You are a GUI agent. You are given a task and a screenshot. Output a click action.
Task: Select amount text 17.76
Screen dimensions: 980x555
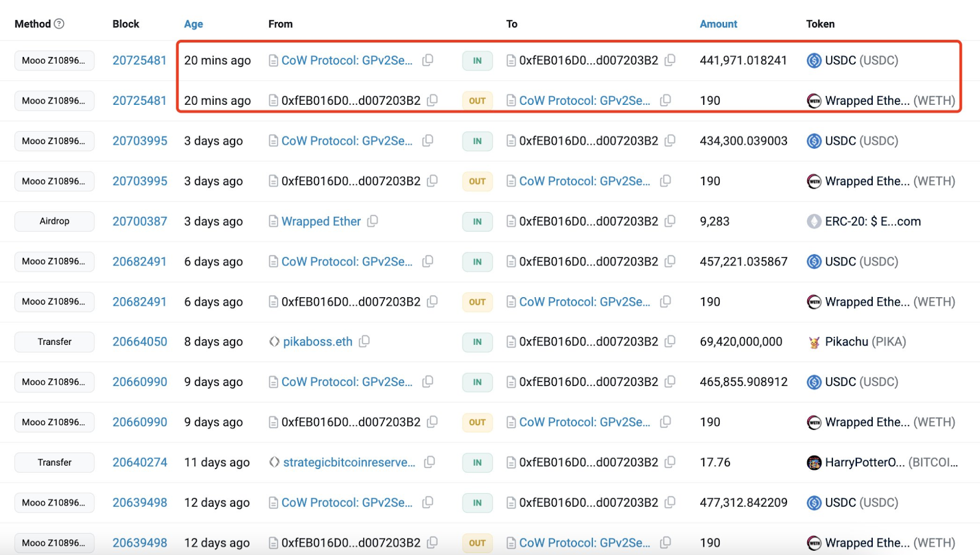(x=715, y=462)
